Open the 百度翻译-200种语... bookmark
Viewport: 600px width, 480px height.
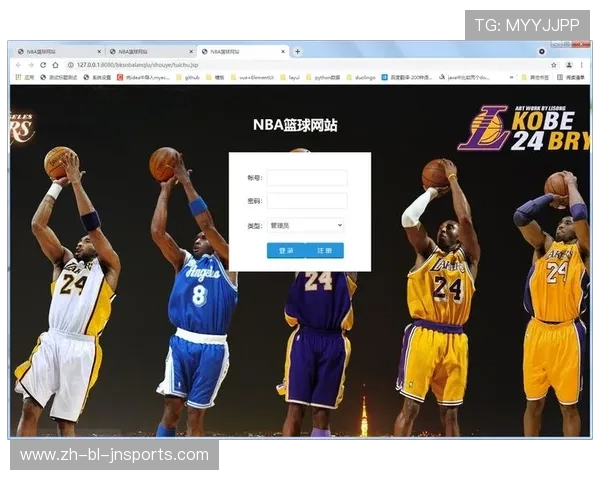407,77
